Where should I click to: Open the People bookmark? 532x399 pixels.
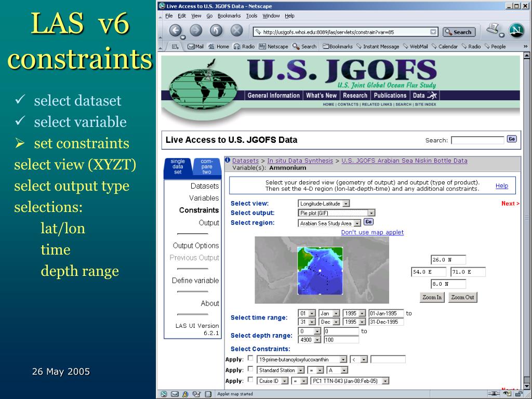[x=495, y=46]
